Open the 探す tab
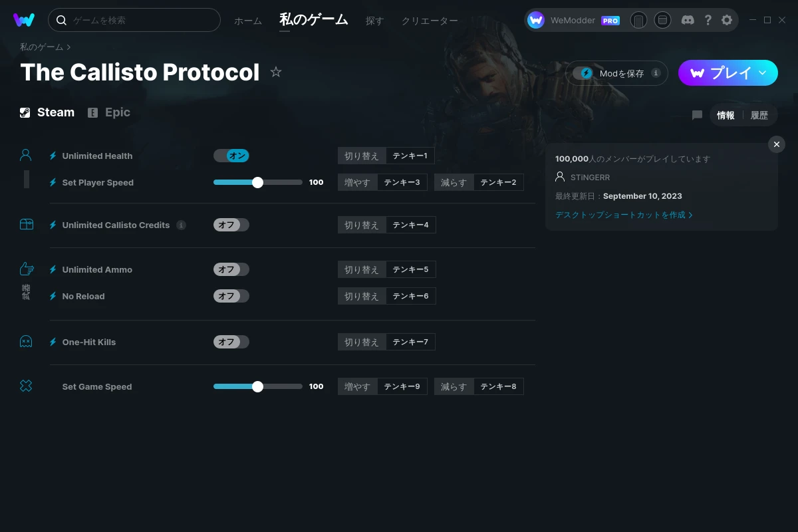 374,21
